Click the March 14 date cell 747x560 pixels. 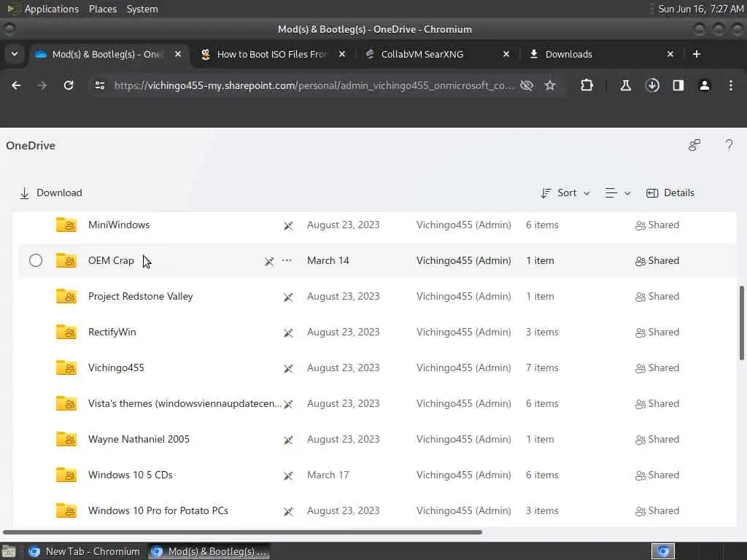pyautogui.click(x=328, y=260)
